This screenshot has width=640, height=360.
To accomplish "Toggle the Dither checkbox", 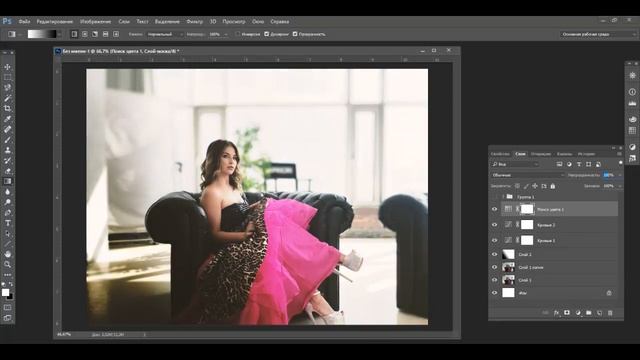I will point(267,34).
